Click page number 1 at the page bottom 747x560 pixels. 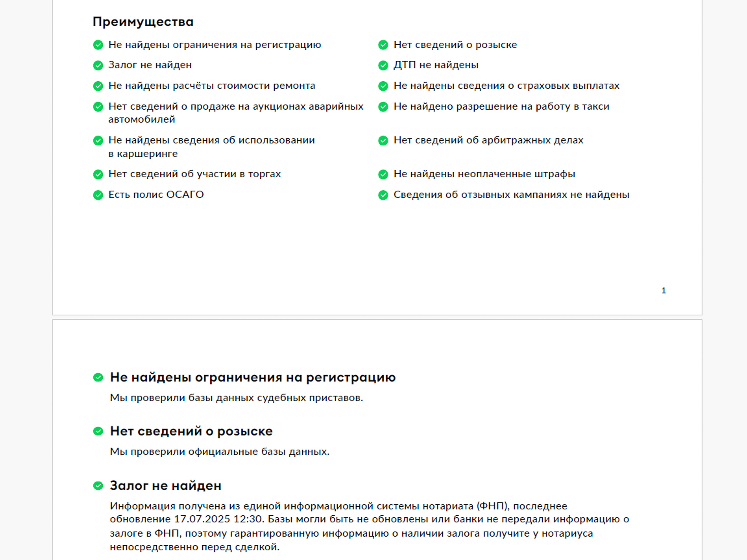(664, 290)
